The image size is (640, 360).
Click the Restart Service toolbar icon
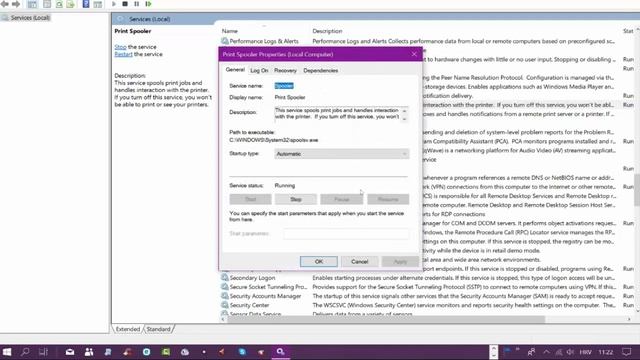point(149,4)
